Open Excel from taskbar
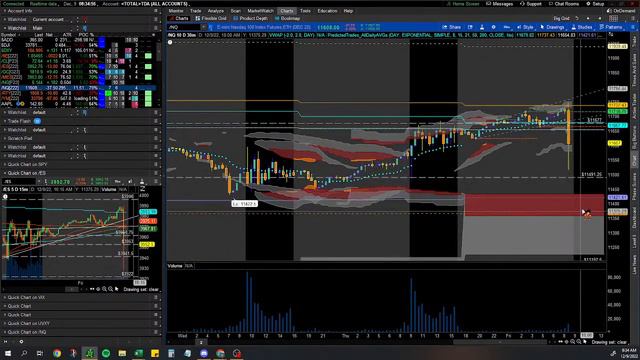 [138, 353]
